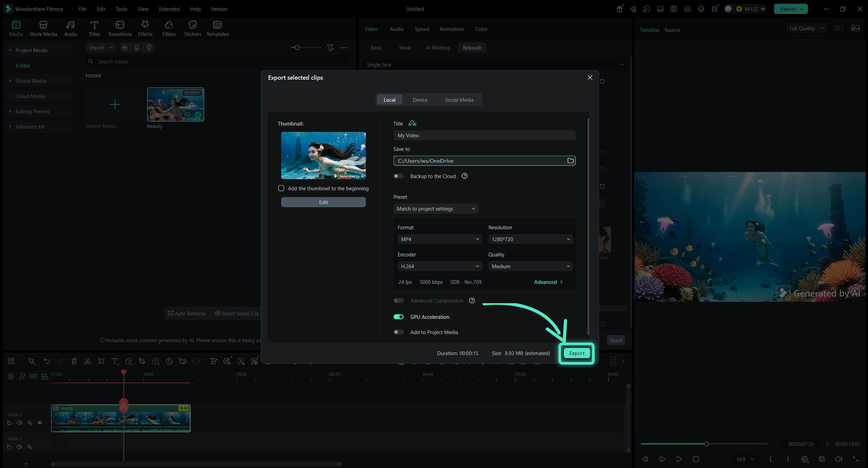Open the Transitions panel
The width and height of the screenshot is (868, 468).
[x=120, y=29]
